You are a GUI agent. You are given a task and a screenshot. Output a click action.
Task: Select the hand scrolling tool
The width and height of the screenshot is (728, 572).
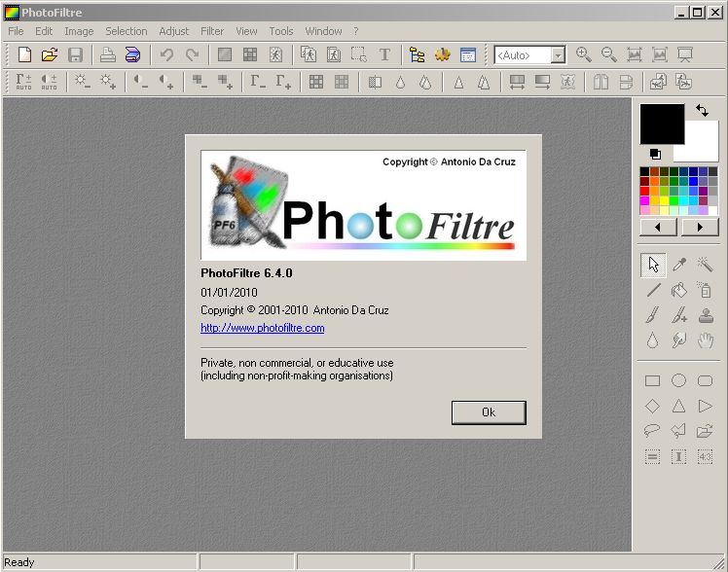[x=706, y=340]
